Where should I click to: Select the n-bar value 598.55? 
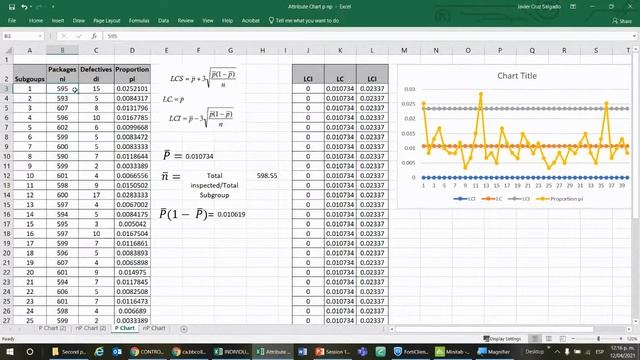coord(267,176)
